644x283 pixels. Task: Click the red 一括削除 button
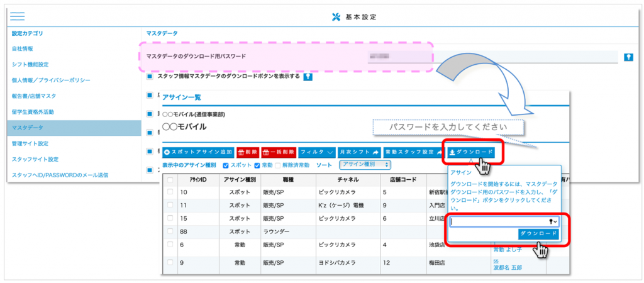(278, 152)
